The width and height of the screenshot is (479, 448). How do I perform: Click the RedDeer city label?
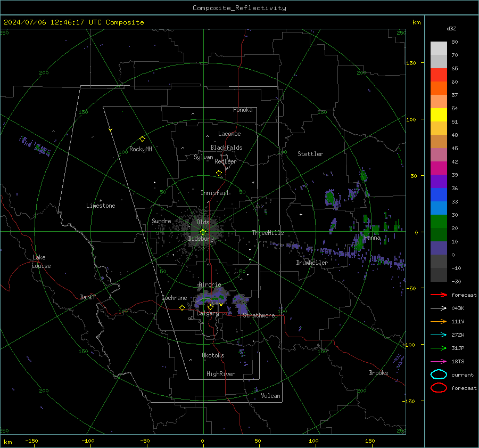[x=226, y=161]
